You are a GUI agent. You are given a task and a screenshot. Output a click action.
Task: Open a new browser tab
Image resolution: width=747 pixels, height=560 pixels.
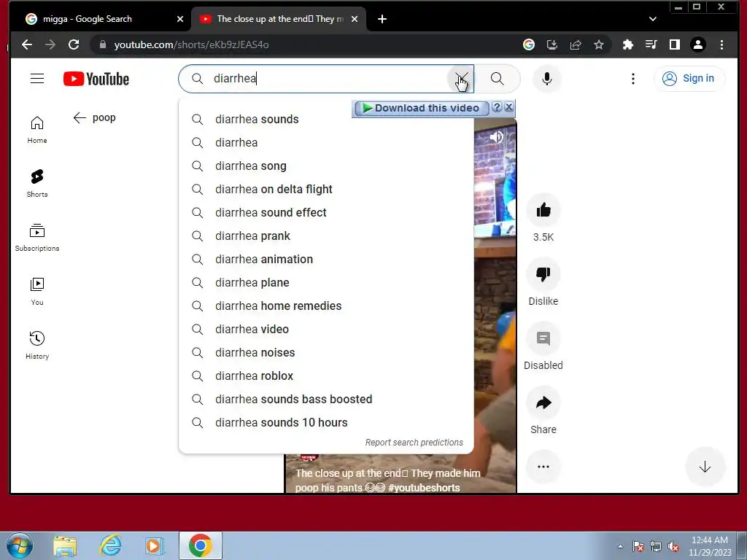[x=382, y=19]
